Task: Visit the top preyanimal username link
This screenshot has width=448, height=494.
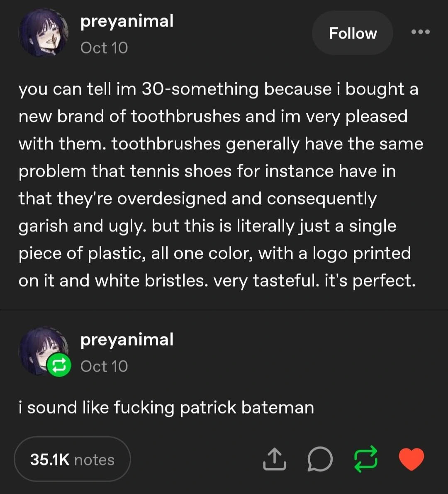Action: pos(127,21)
